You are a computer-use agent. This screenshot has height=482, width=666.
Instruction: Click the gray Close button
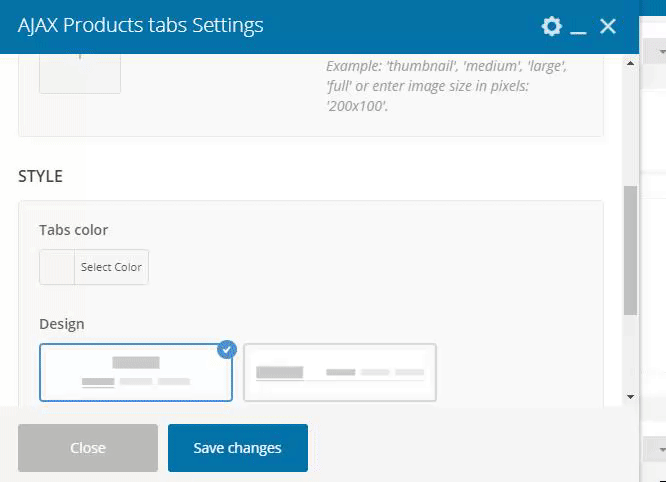coord(88,448)
